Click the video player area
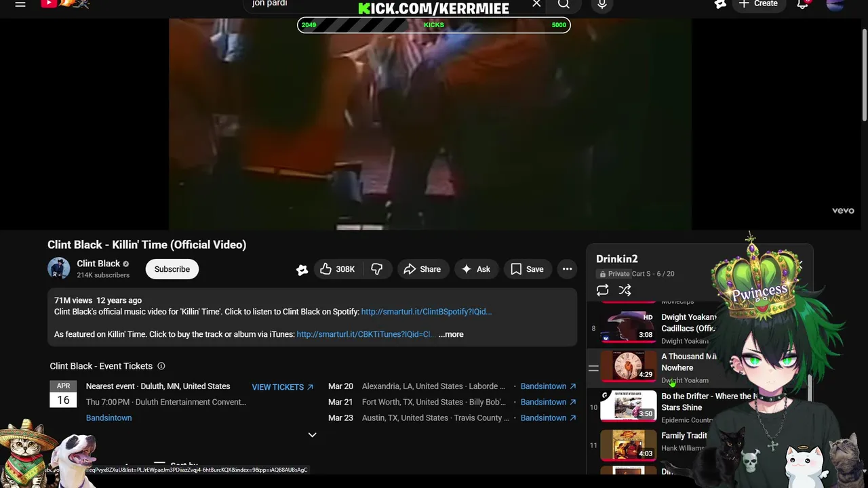 [x=430, y=124]
